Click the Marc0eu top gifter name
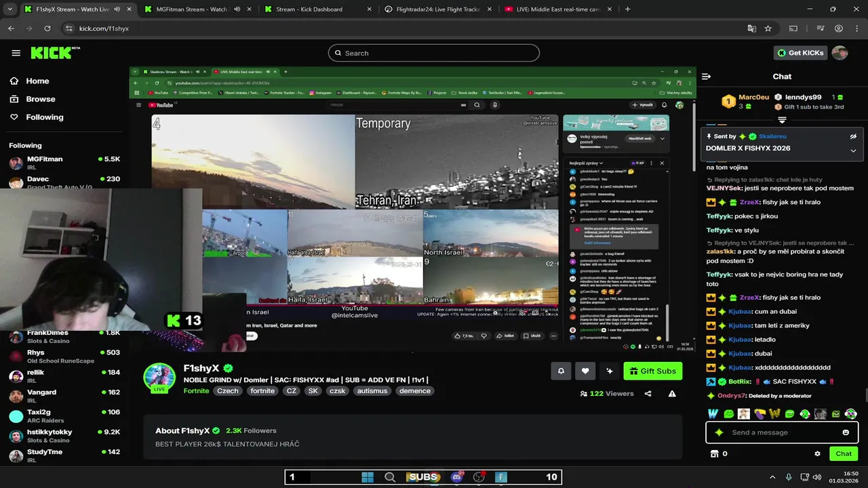 (x=753, y=97)
